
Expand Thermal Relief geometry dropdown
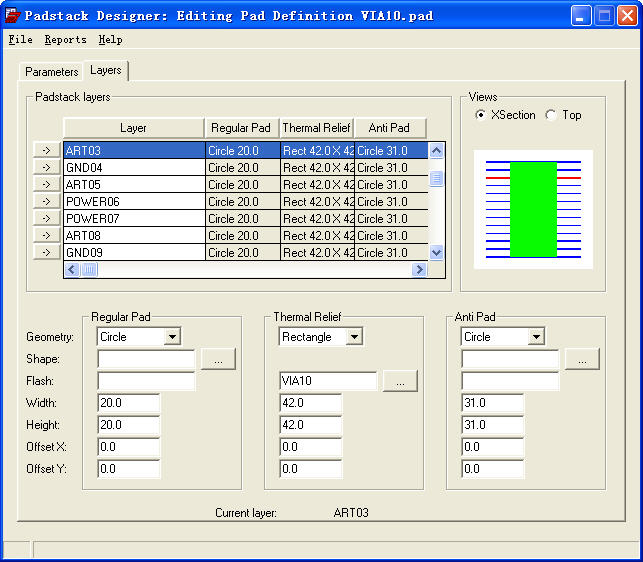pos(353,337)
